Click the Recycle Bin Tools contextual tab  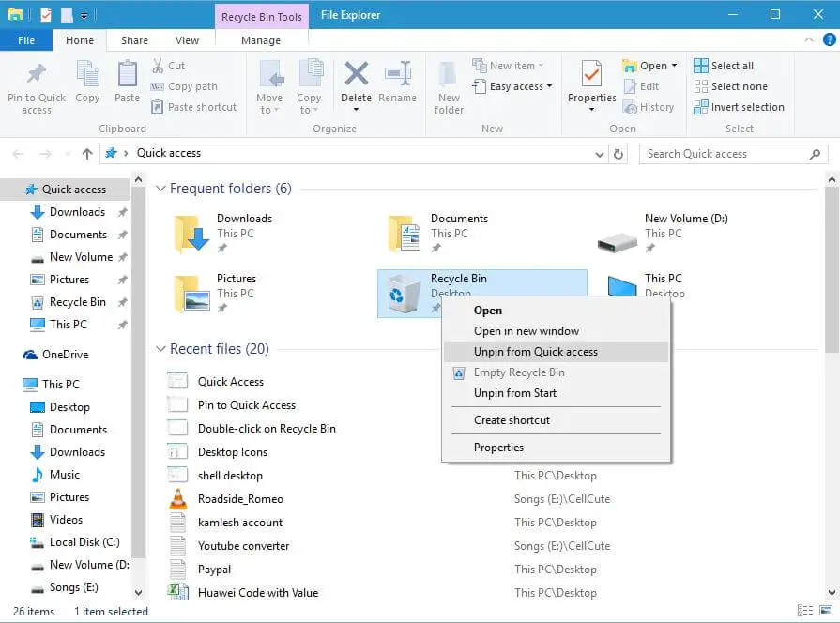(262, 17)
